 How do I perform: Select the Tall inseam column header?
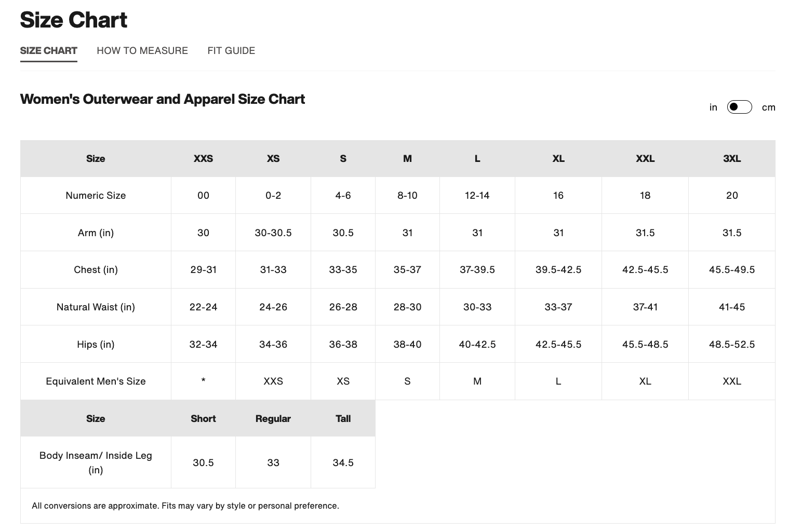pyautogui.click(x=343, y=419)
